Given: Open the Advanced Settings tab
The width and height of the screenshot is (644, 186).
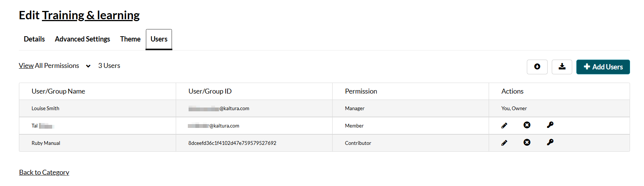Looking at the screenshot, I should point(82,39).
